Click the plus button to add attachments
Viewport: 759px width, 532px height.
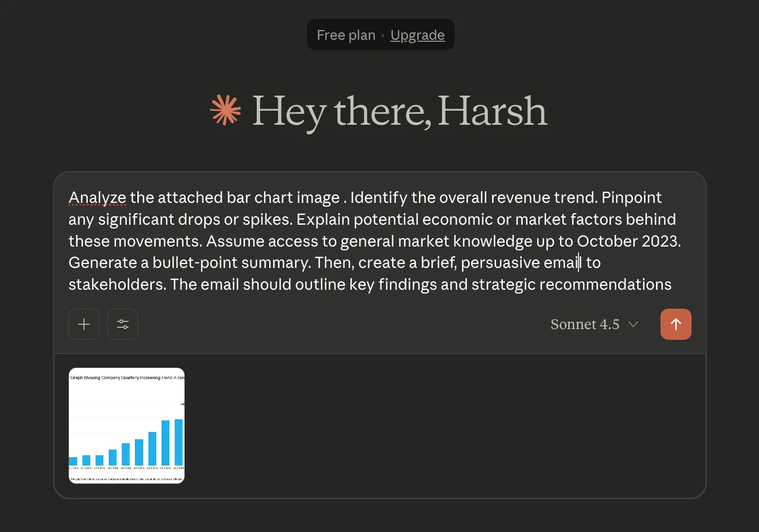(x=84, y=324)
